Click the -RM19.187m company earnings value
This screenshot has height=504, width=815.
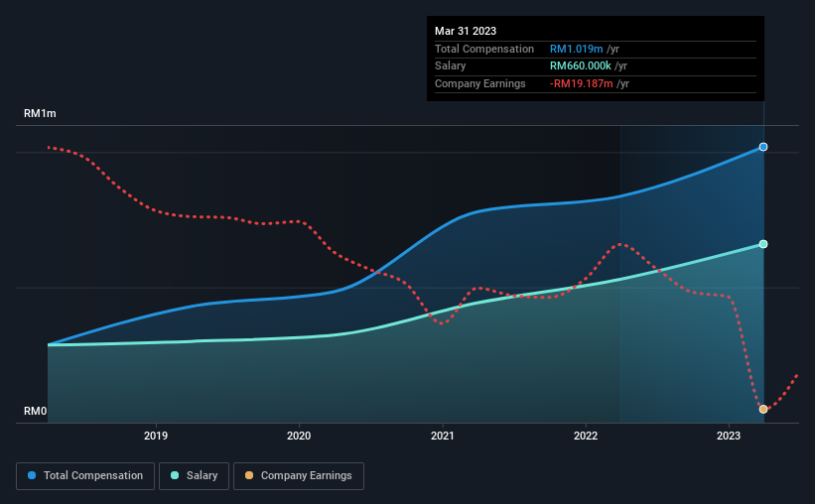[x=582, y=83]
